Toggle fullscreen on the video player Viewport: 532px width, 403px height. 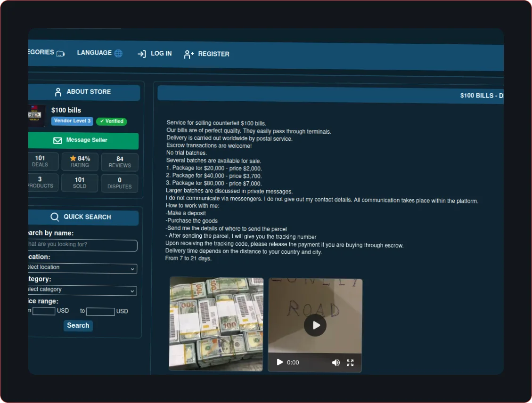pyautogui.click(x=350, y=363)
